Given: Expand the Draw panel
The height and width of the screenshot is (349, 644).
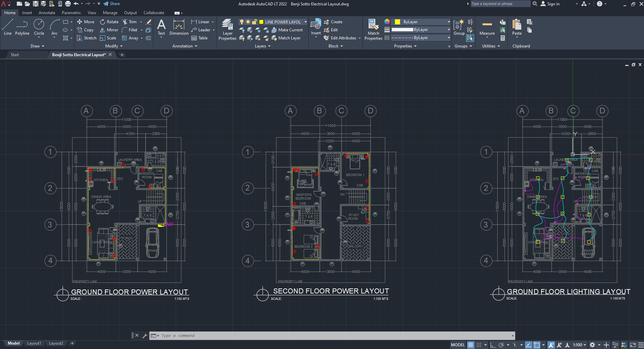Looking at the screenshot, I should pos(37,46).
